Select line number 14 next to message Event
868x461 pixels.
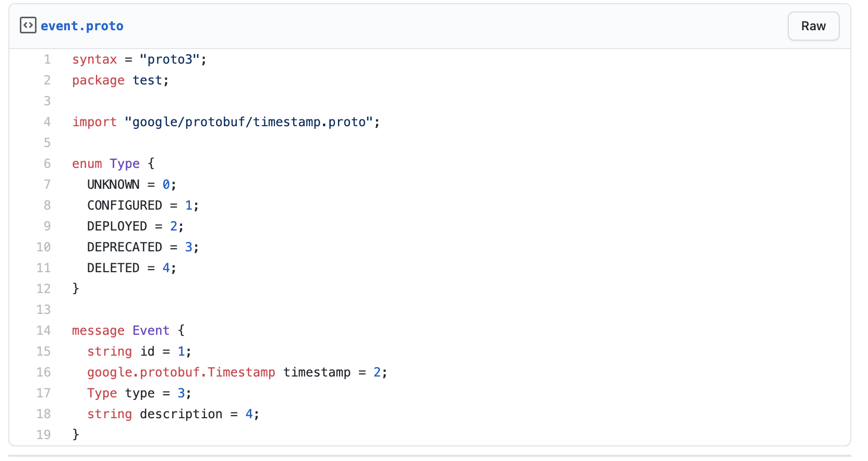point(44,330)
